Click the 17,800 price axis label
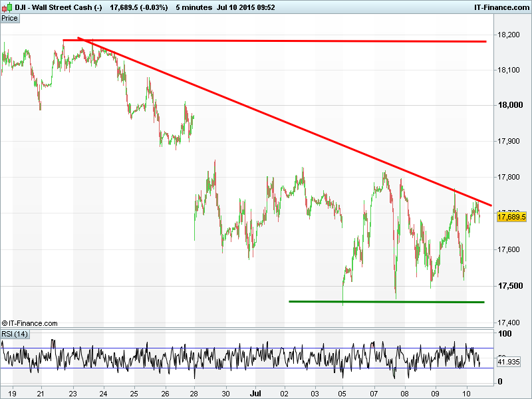This screenshot has height=399, width=532. click(508, 177)
